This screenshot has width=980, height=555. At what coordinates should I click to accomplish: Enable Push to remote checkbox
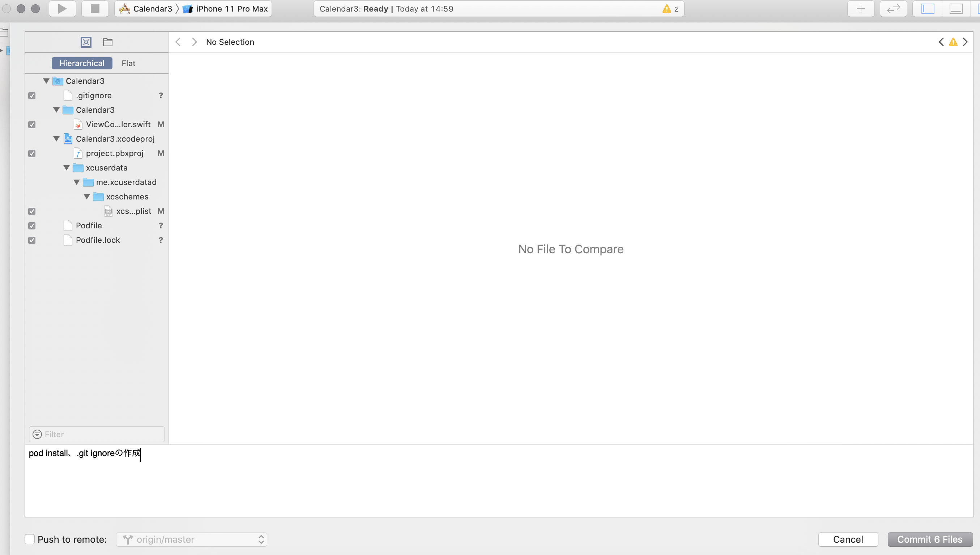click(30, 539)
